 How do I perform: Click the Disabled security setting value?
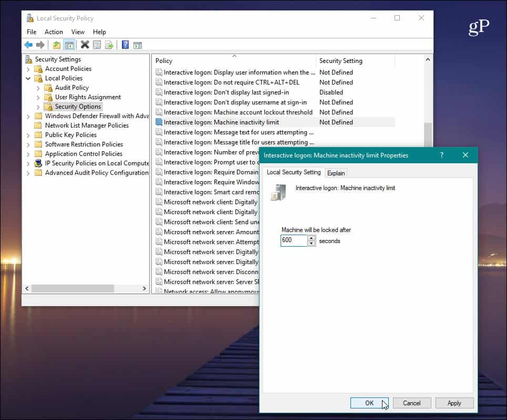(x=331, y=92)
